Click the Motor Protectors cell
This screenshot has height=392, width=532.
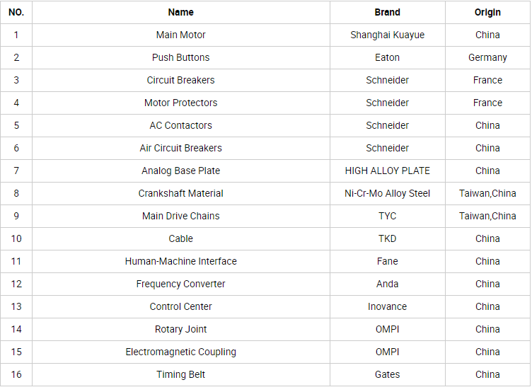click(181, 103)
